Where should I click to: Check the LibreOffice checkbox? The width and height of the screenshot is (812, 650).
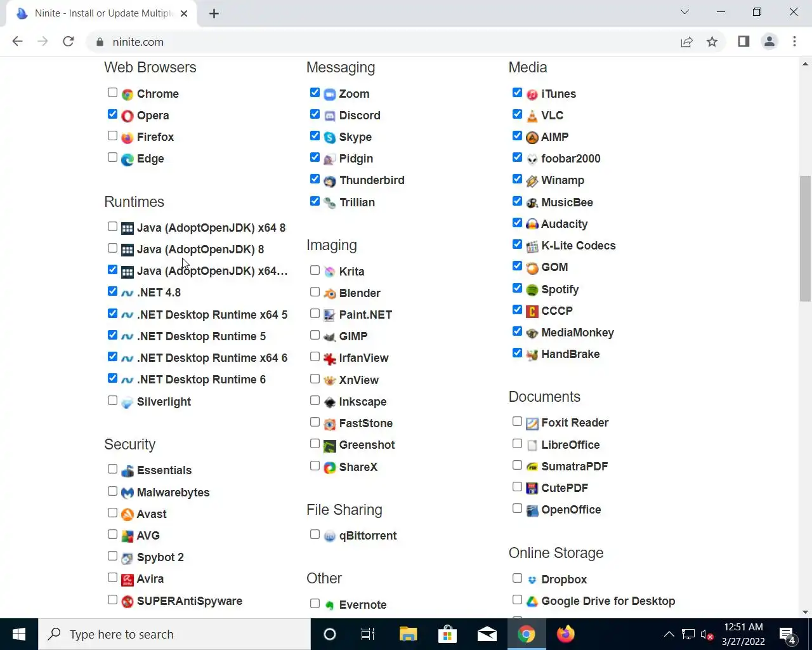click(x=517, y=444)
